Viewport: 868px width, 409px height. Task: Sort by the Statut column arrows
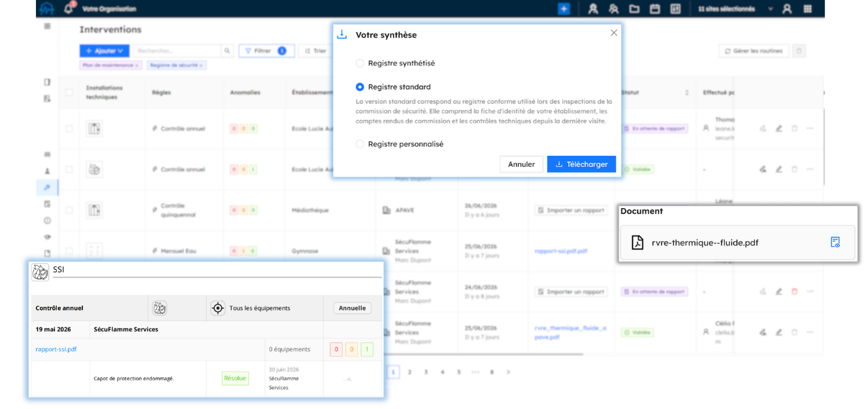[687, 92]
